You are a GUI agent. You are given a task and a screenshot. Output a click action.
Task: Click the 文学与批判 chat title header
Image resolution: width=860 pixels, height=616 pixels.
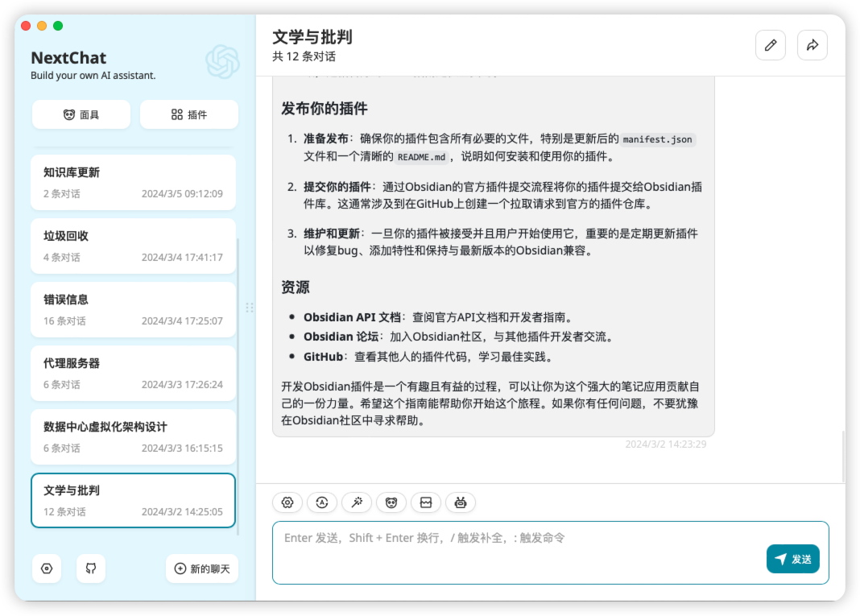(312, 37)
